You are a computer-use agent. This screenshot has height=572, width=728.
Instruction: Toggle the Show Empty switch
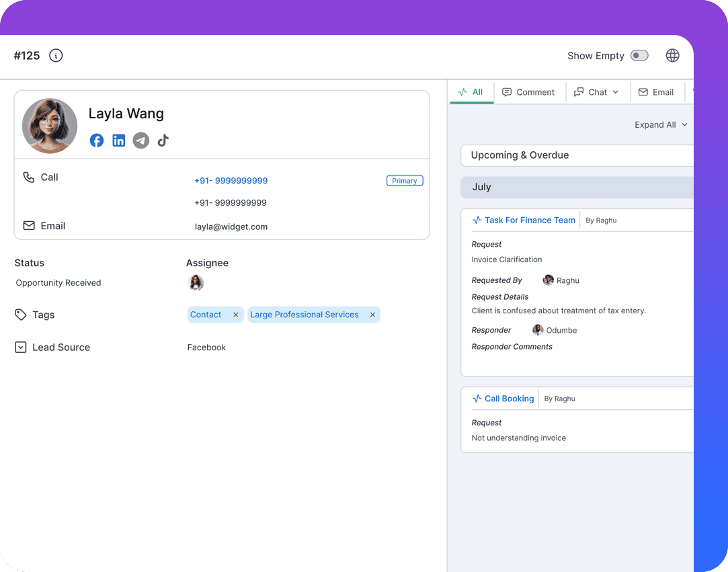pos(639,56)
